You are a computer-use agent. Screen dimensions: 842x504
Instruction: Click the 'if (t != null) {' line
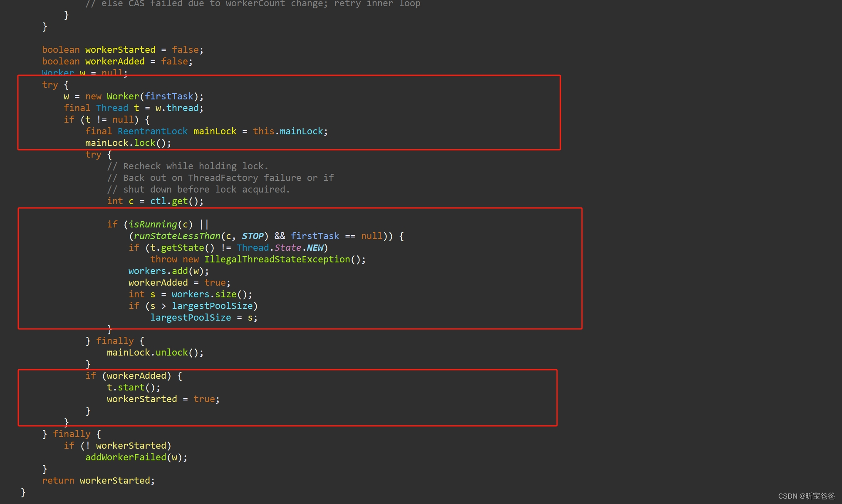click(x=106, y=120)
